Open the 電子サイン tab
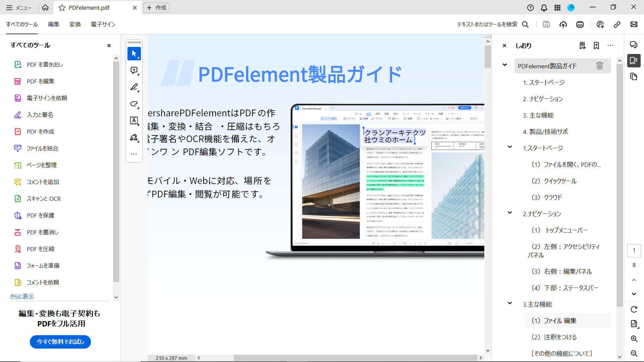 pyautogui.click(x=103, y=24)
